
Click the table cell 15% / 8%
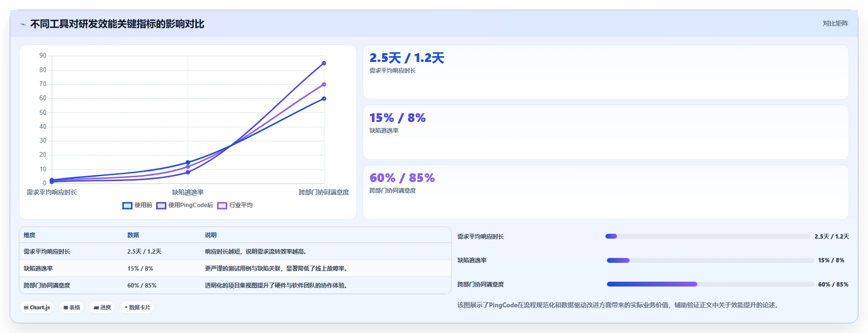[x=140, y=269]
